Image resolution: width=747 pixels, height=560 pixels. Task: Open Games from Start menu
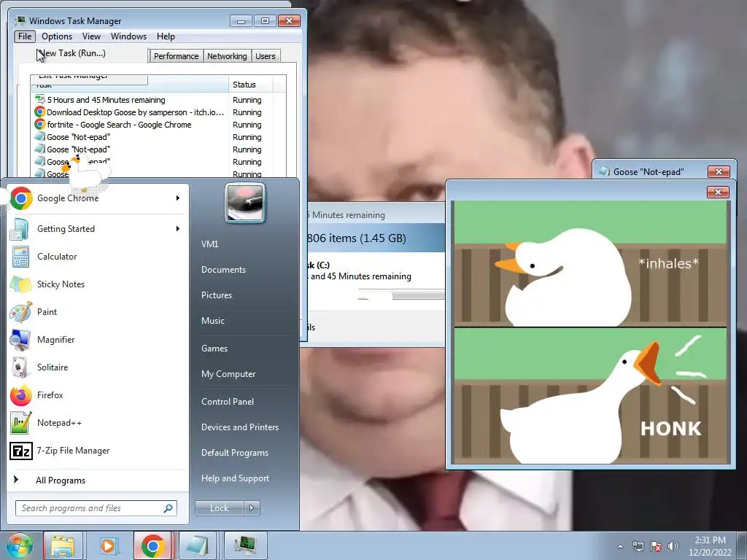pos(214,349)
